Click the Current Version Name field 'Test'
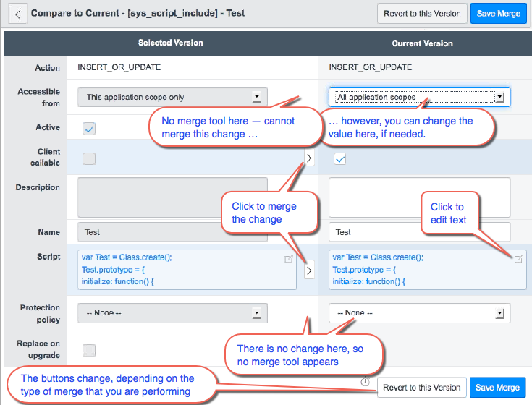Screen dimensions: 532x405 [x=419, y=232]
